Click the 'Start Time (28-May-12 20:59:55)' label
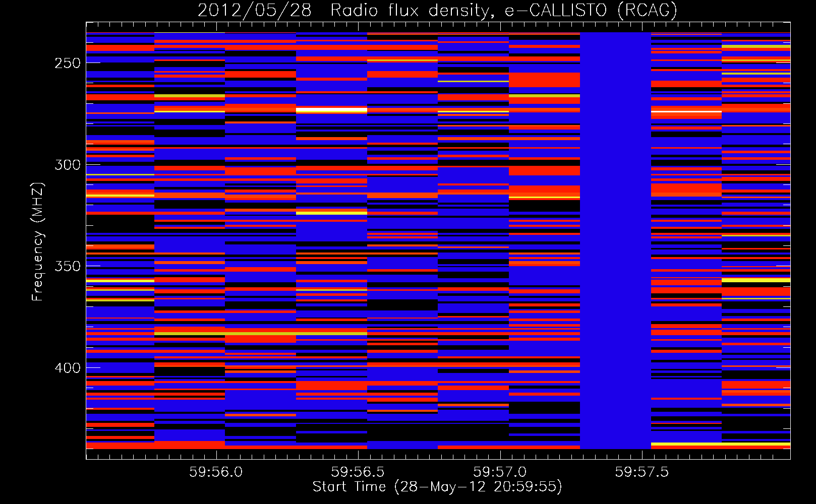Screen dimensions: 816x504 [x=437, y=487]
